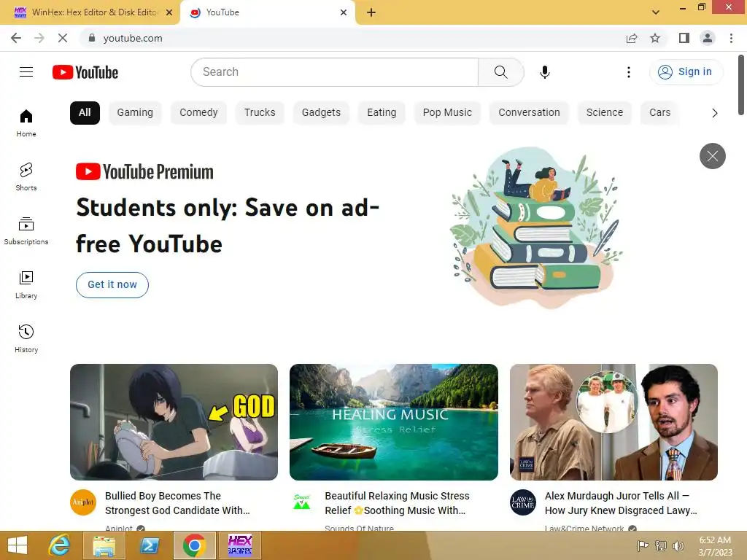Open the Alex Murdaugh Juror video thumbnail

pos(614,422)
